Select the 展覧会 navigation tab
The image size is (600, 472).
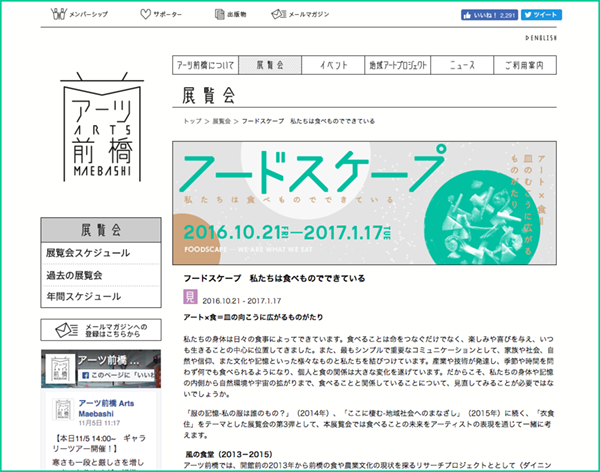270,64
